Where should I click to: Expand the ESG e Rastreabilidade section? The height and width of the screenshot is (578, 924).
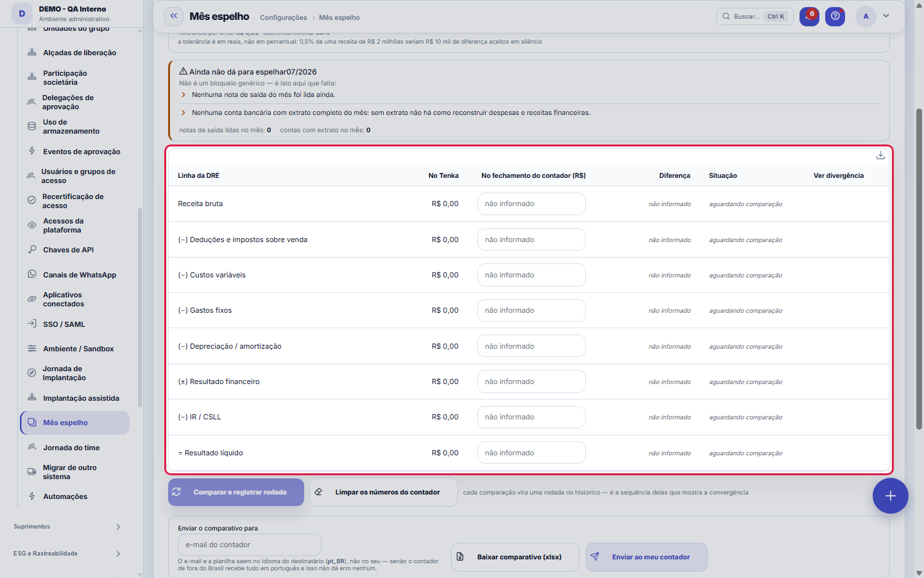(x=67, y=554)
